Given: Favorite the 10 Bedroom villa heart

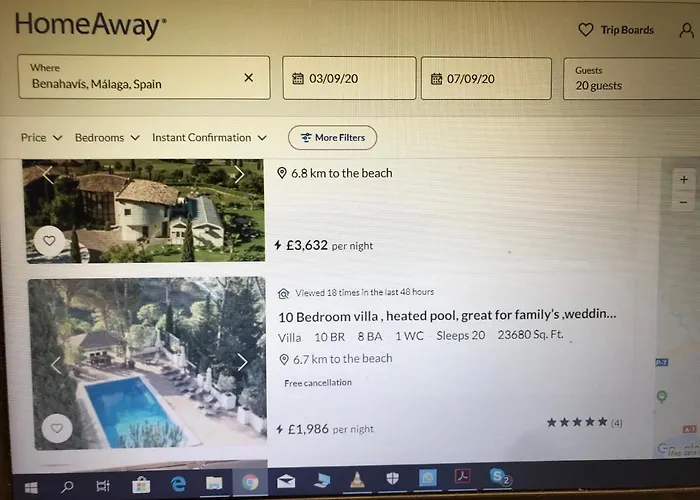Looking at the screenshot, I should tap(57, 428).
